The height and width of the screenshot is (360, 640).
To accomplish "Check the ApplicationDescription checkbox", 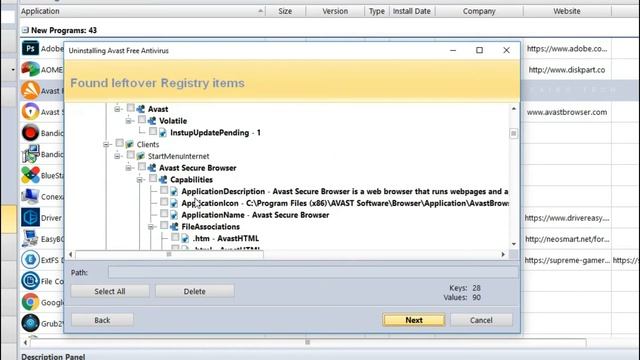I will [x=164, y=190].
